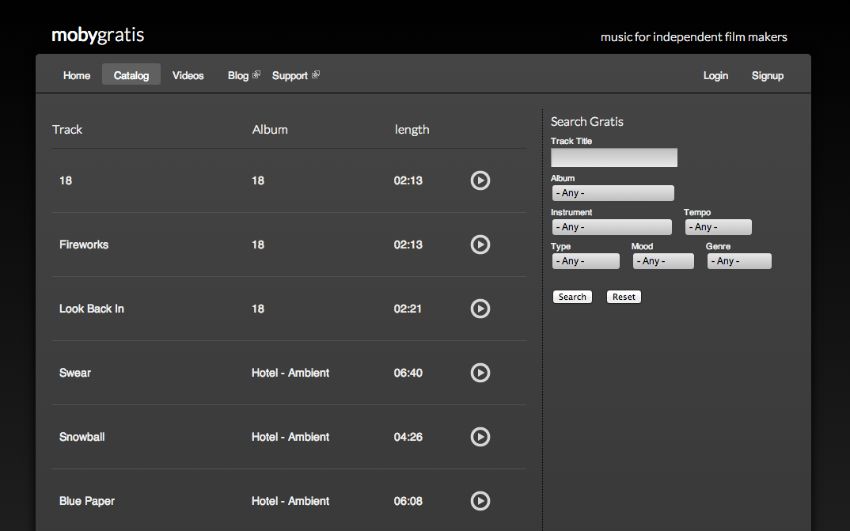The image size is (850, 531).
Task: Go to the Home menu item
Action: click(x=76, y=75)
